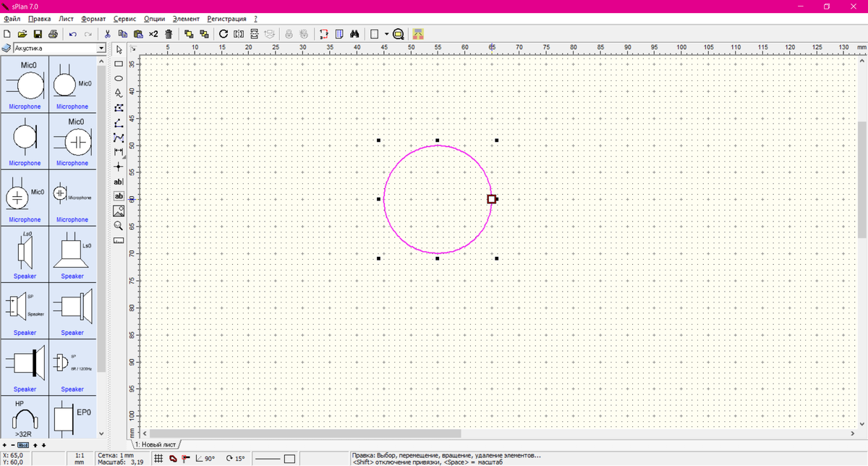Image resolution: width=868 pixels, height=466 pixels.
Task: Open the Правка menu
Action: click(x=39, y=18)
